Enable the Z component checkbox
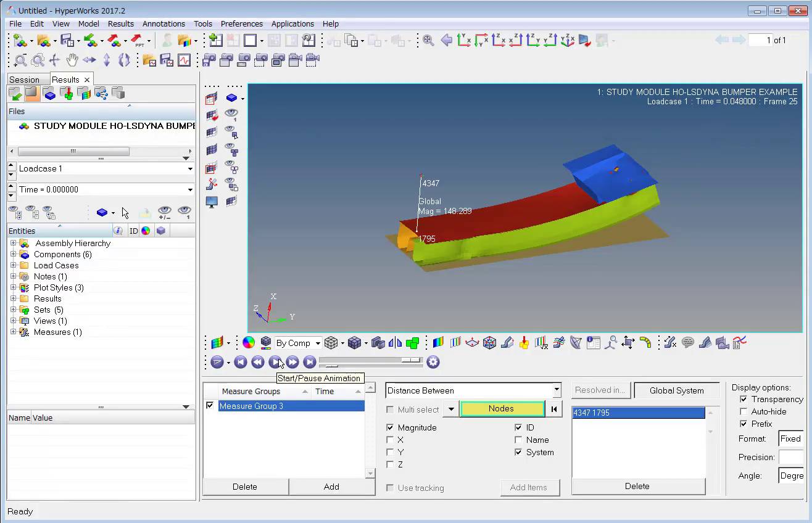 coord(390,464)
